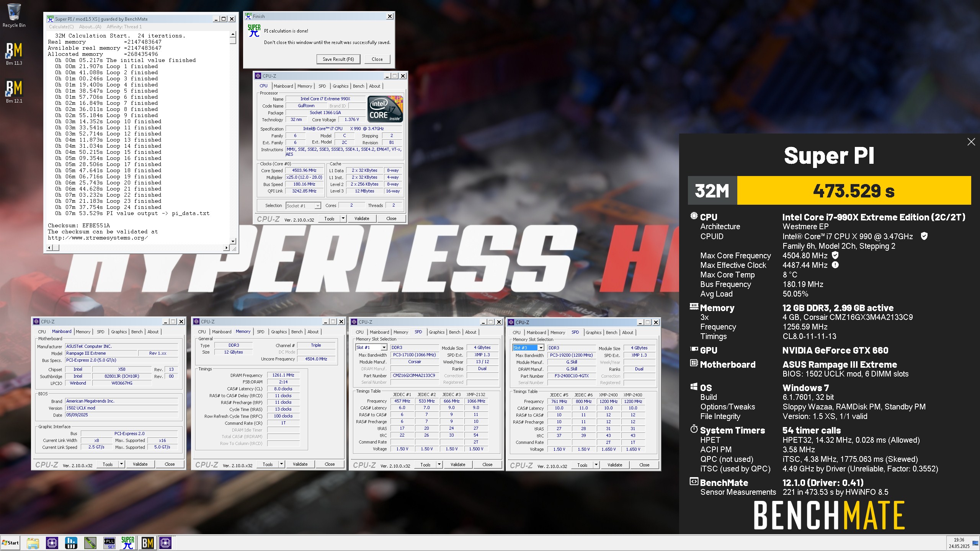980x551 pixels.
Task: Switch to Mainboard tab in the Slot #3 SPD window
Action: [x=536, y=333]
